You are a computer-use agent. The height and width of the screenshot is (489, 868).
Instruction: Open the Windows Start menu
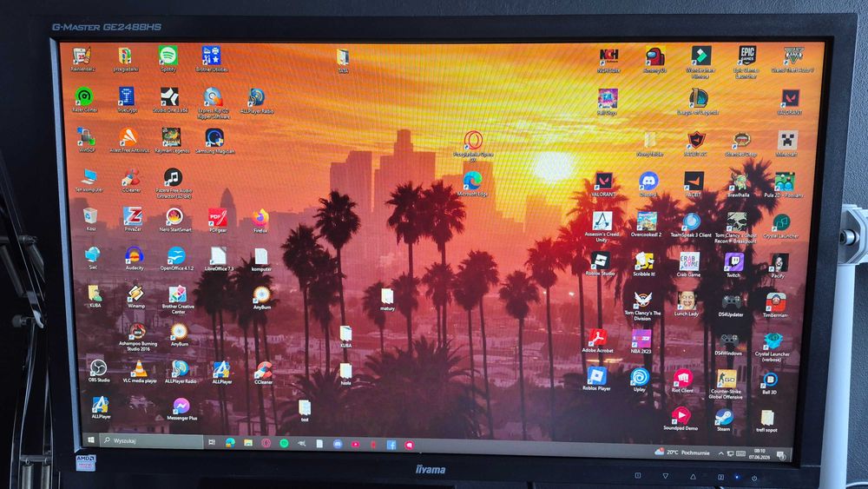91,440
